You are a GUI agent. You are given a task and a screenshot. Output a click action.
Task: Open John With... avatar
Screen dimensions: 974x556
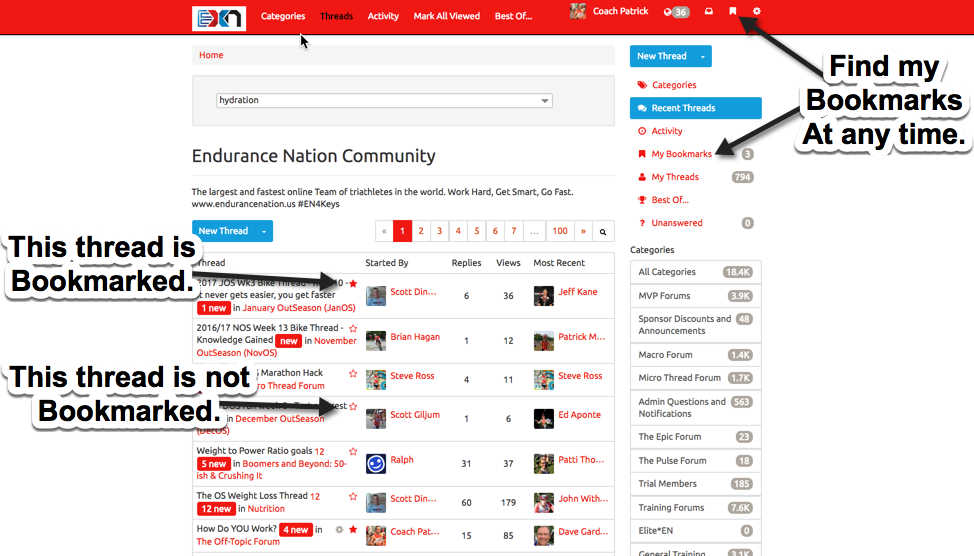tap(544, 503)
